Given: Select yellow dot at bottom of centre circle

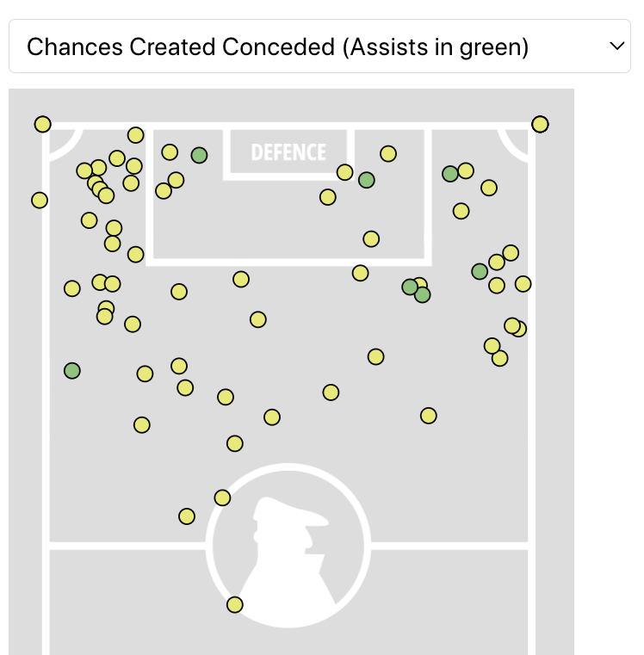Looking at the screenshot, I should [235, 605].
